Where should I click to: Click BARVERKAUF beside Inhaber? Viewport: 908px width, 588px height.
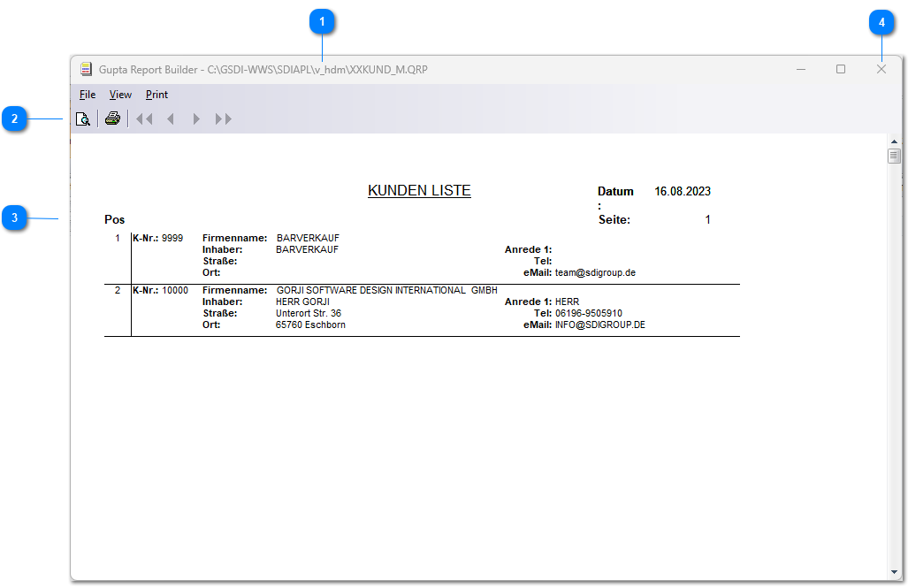click(x=307, y=249)
